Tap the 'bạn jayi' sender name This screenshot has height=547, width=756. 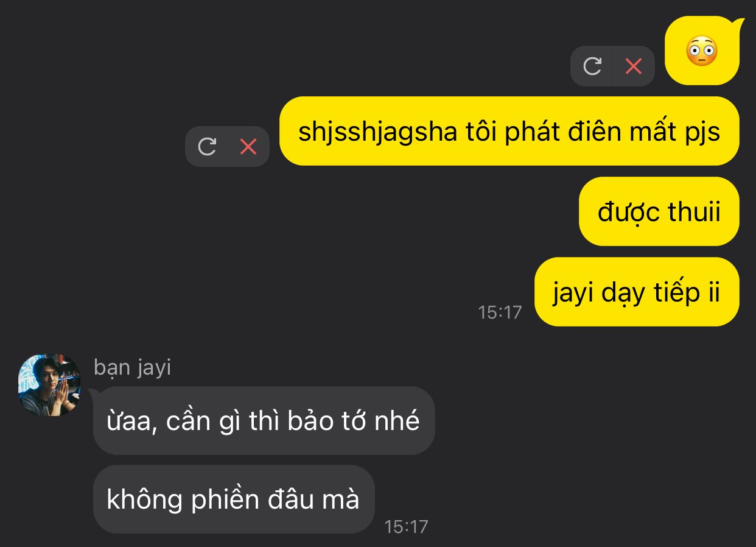(133, 368)
